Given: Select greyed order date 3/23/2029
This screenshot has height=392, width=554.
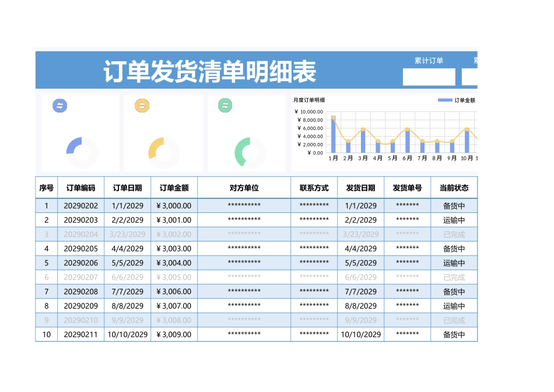Looking at the screenshot, I should tap(127, 235).
